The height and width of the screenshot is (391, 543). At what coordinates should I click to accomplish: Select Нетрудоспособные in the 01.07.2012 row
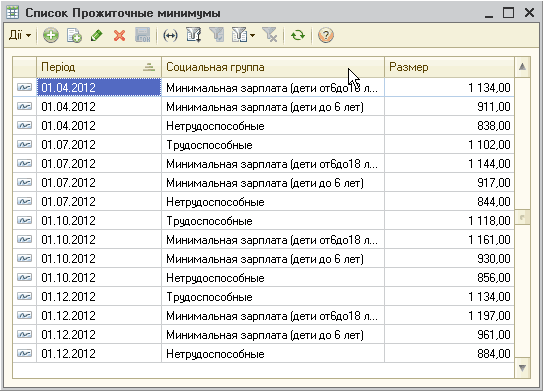pyautogui.click(x=215, y=202)
